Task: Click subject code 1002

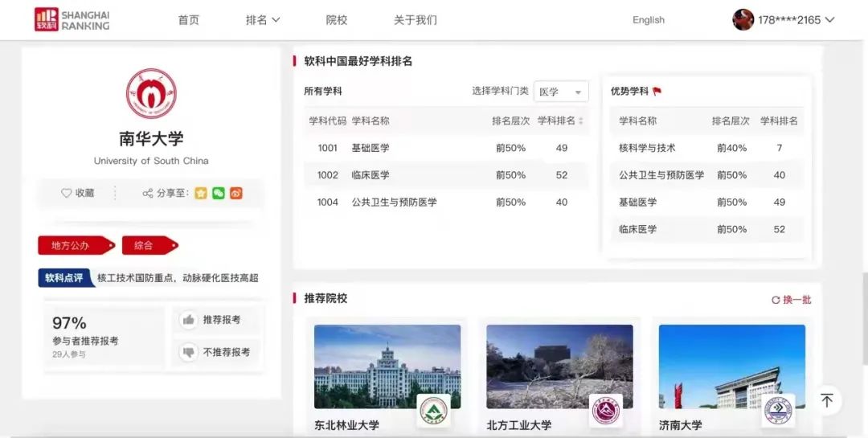Action: point(327,175)
